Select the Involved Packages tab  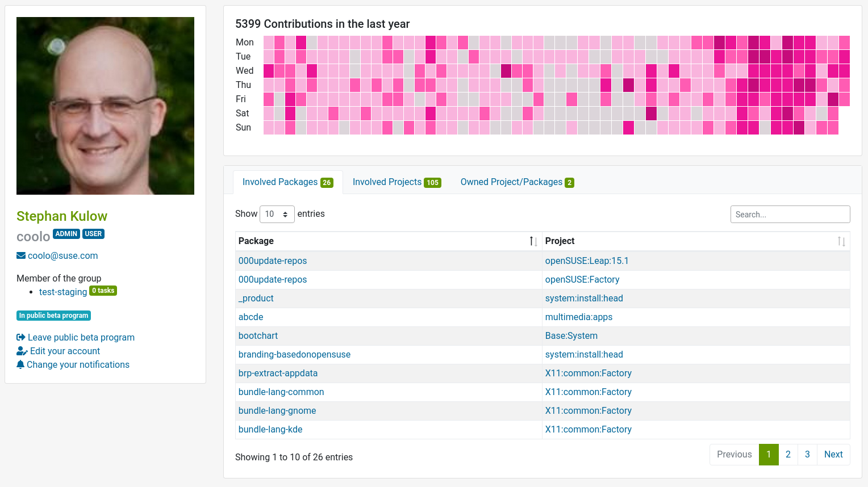click(287, 182)
